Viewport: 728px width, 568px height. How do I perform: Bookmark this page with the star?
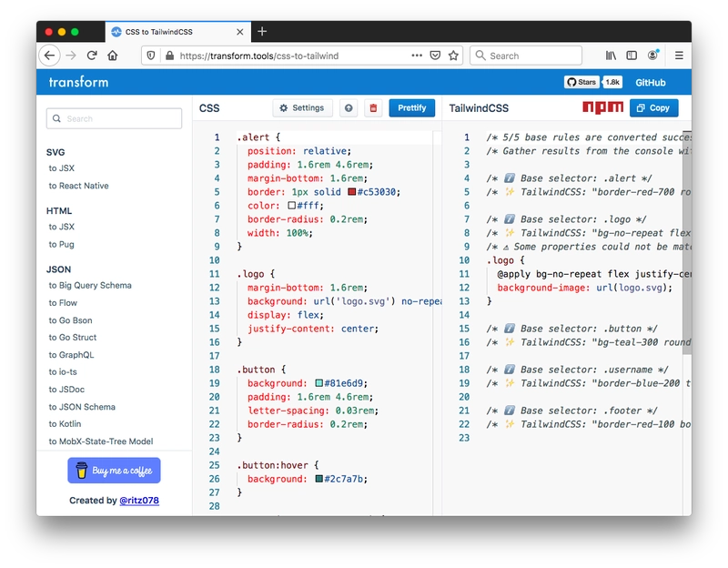(x=453, y=56)
